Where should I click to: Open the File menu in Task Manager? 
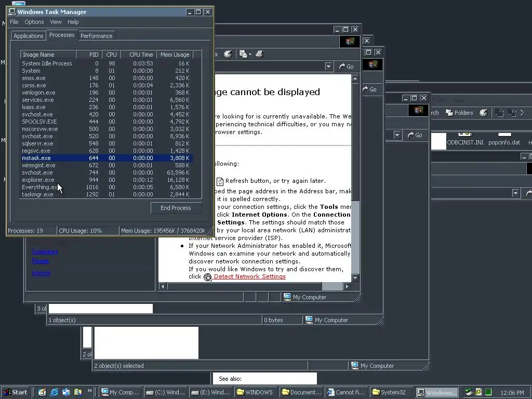point(14,22)
